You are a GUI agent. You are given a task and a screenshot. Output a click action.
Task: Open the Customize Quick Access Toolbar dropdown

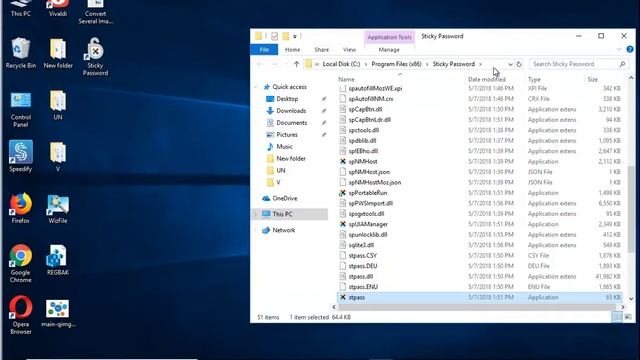pos(295,36)
